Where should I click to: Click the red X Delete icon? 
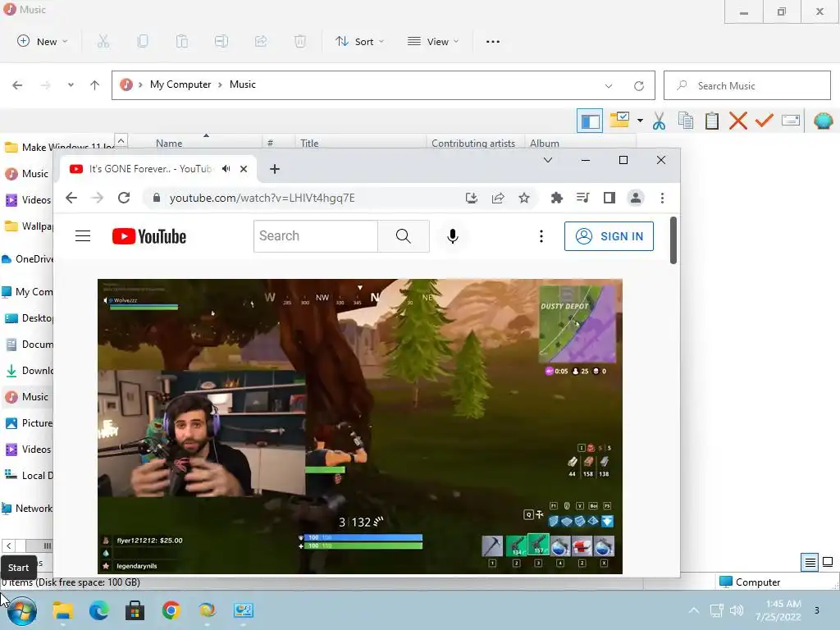coord(738,121)
